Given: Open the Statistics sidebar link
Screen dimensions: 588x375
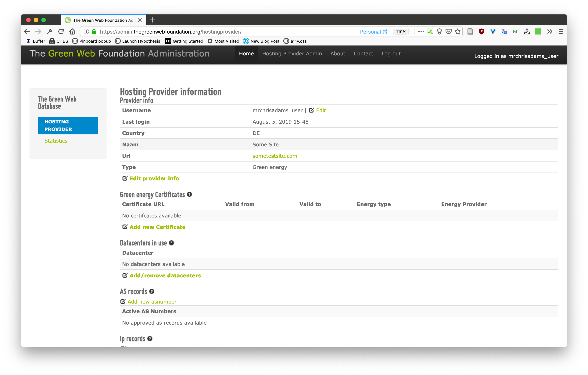Looking at the screenshot, I should 56,140.
